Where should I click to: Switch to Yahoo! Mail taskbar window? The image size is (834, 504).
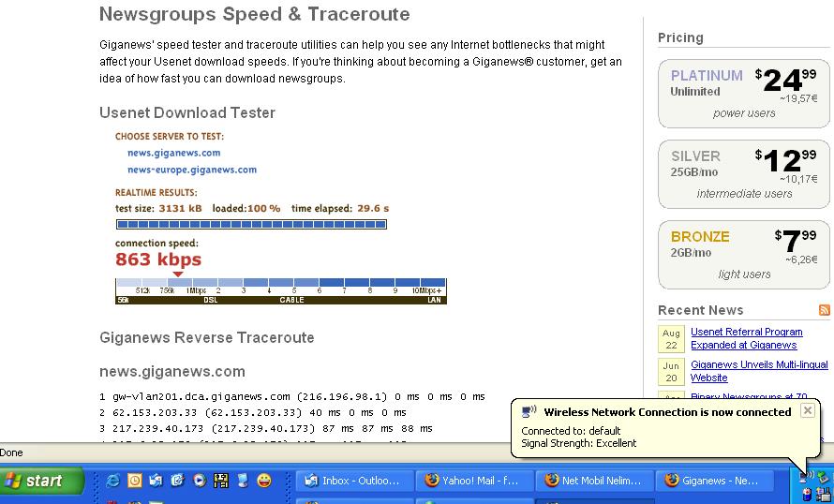coord(474,481)
